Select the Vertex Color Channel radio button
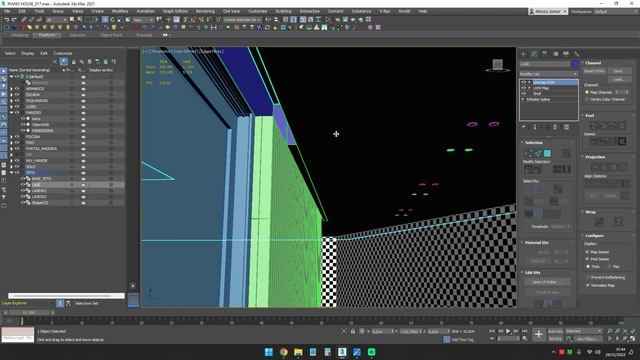 [587, 99]
